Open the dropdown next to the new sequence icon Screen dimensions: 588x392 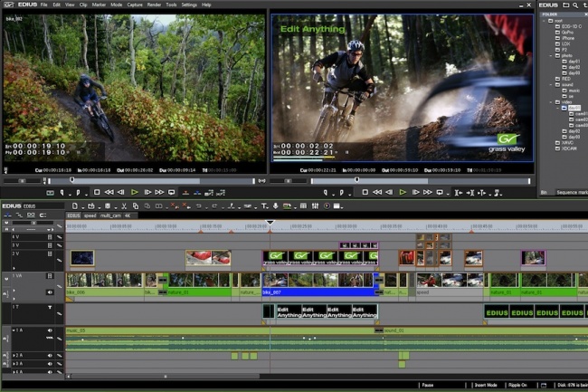point(82,207)
